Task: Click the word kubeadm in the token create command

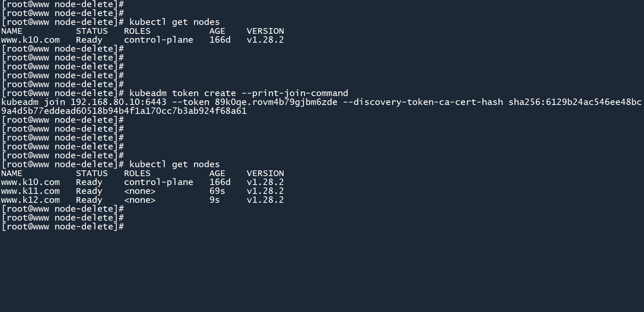Action: coord(148,93)
